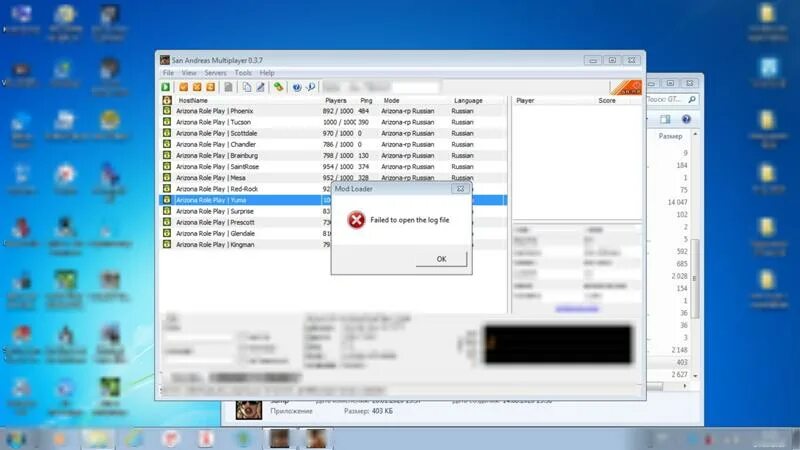Select the Arizona Role Play | SaintRose server
Image resolution: width=800 pixels, height=450 pixels.
[333, 167]
